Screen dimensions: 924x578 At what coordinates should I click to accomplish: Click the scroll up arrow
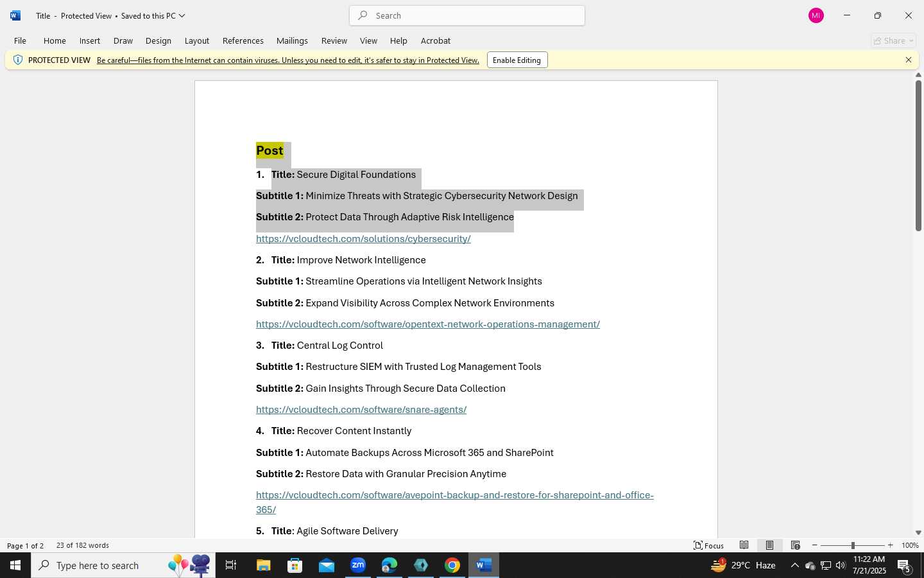click(x=918, y=75)
